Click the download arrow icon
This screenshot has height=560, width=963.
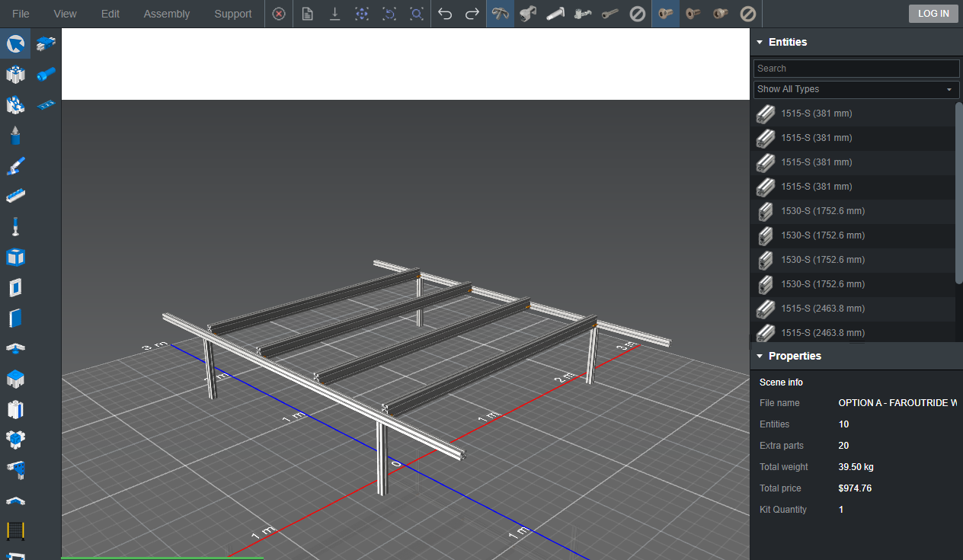[x=334, y=14]
